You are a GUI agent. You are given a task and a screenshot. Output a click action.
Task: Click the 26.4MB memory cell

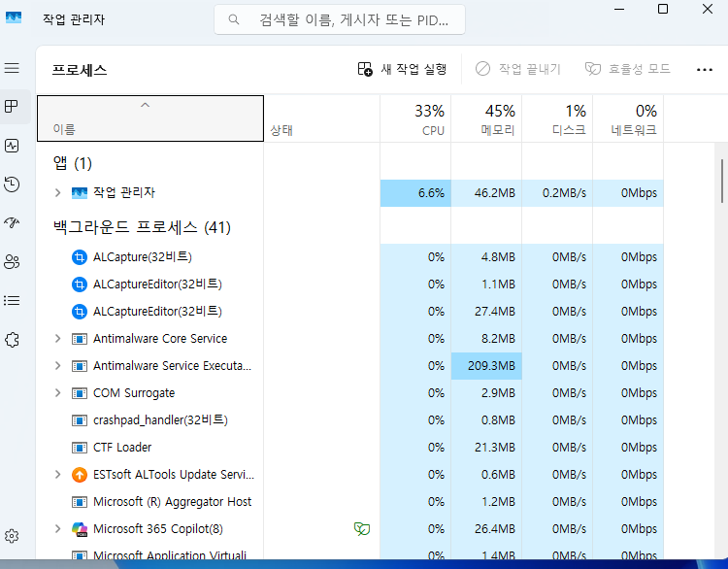click(486, 529)
